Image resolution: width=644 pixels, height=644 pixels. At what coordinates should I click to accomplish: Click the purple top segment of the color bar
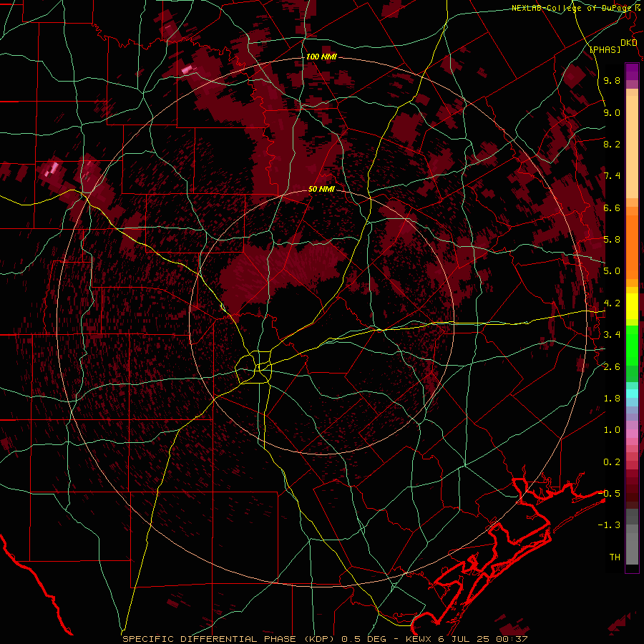pos(632,72)
